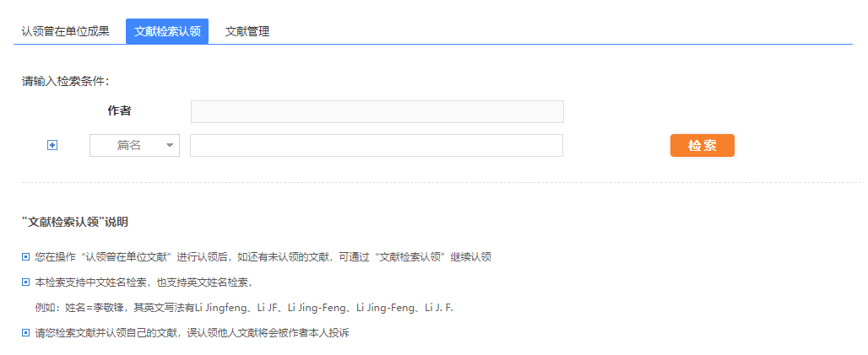Switch to the 认领曾在单位成果 tab
Screen dimensions: 868x355
point(65,32)
